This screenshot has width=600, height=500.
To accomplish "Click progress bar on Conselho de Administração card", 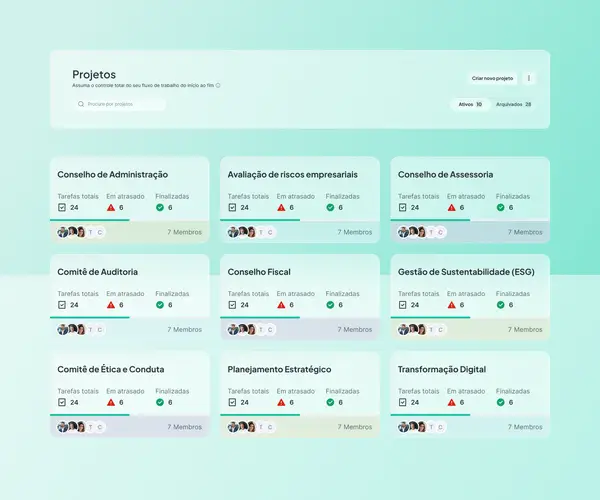I will [x=129, y=220].
